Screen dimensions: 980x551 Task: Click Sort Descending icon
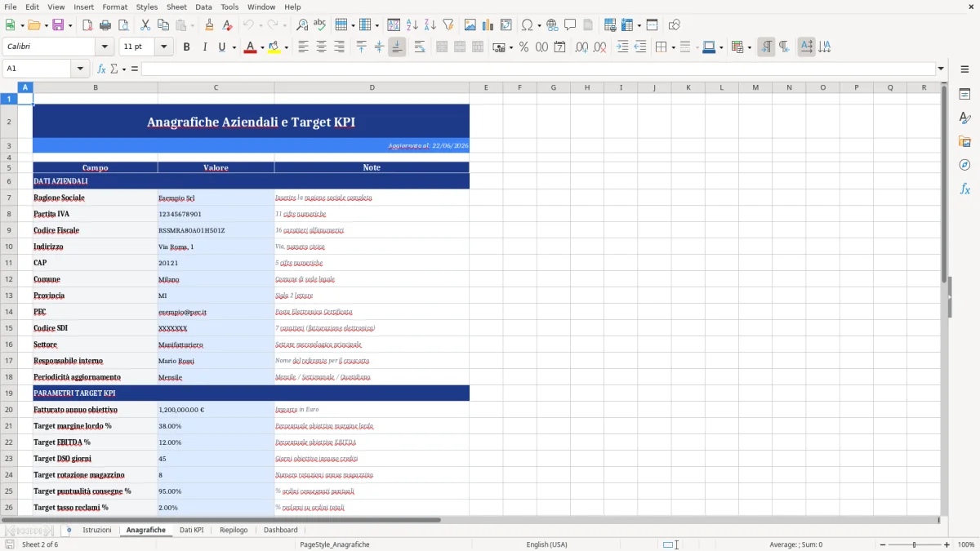click(x=430, y=25)
